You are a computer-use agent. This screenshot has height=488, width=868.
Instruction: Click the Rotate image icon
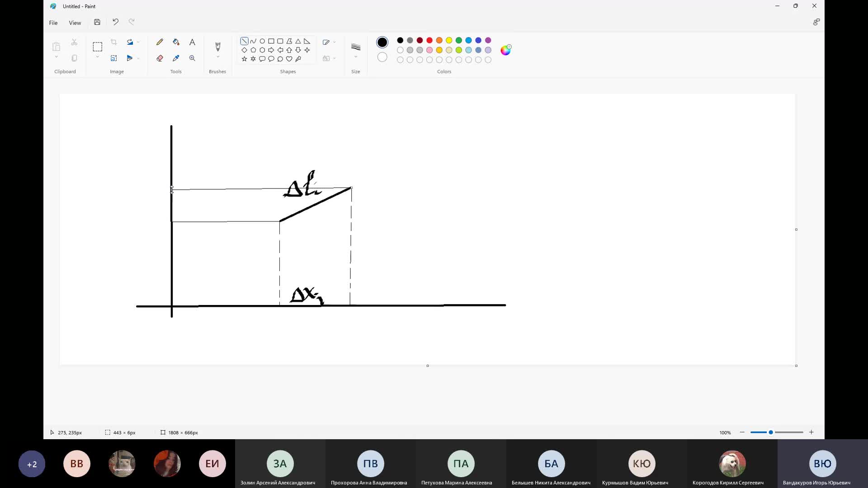pos(130,42)
